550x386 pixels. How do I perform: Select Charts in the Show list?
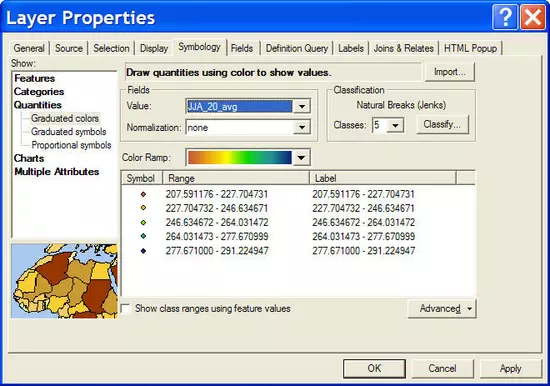tap(29, 158)
